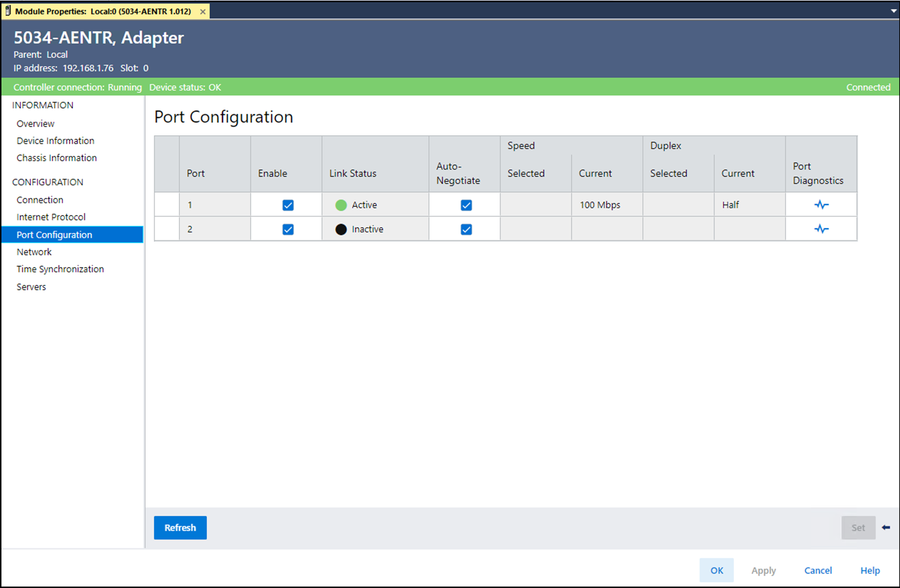
Task: Open the tab list dropdown arrow at top right
Action: (x=894, y=11)
